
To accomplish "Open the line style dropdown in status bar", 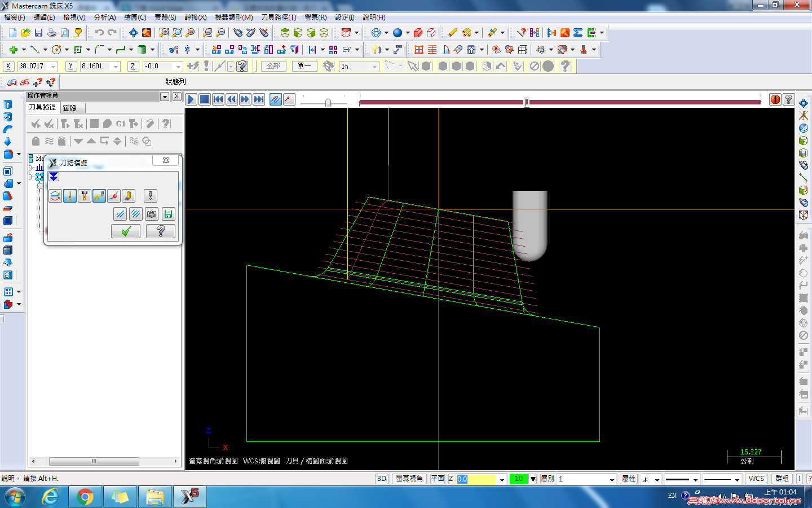I will 695,479.
